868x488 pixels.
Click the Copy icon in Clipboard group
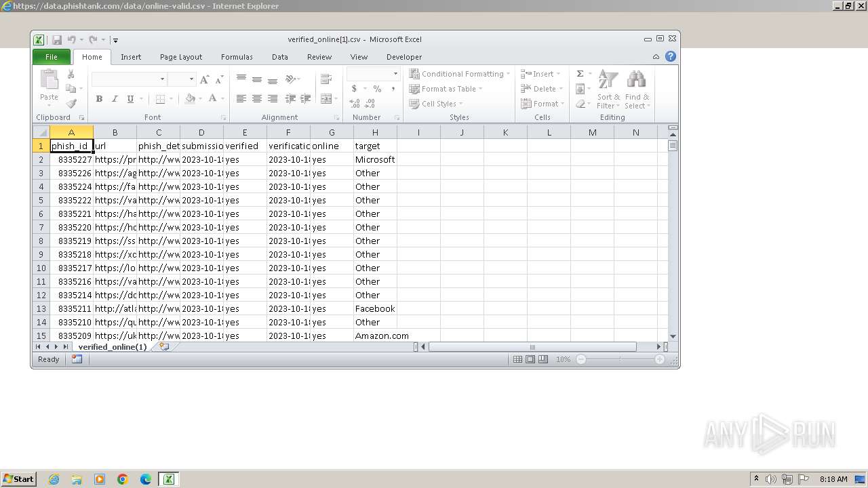click(71, 89)
